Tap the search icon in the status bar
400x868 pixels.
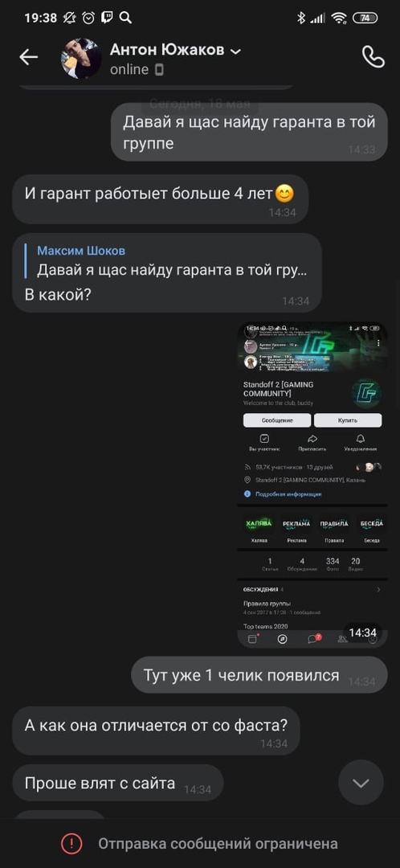(x=125, y=18)
